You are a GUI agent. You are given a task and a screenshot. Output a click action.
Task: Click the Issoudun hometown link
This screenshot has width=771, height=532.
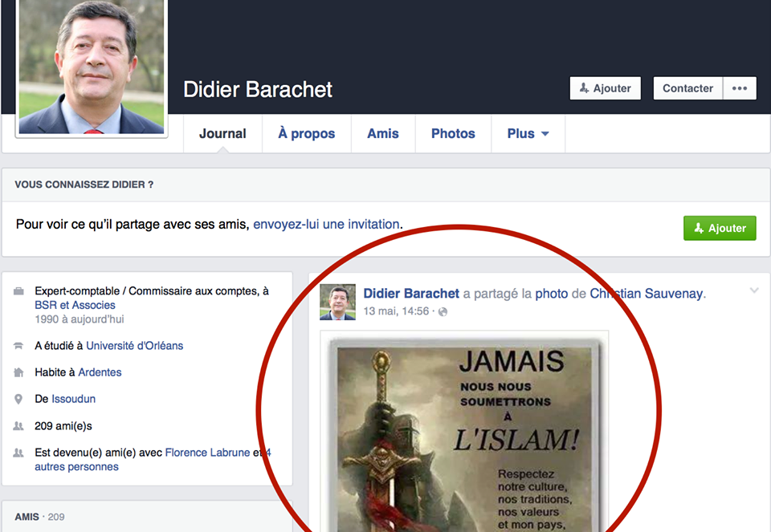pyautogui.click(x=73, y=399)
